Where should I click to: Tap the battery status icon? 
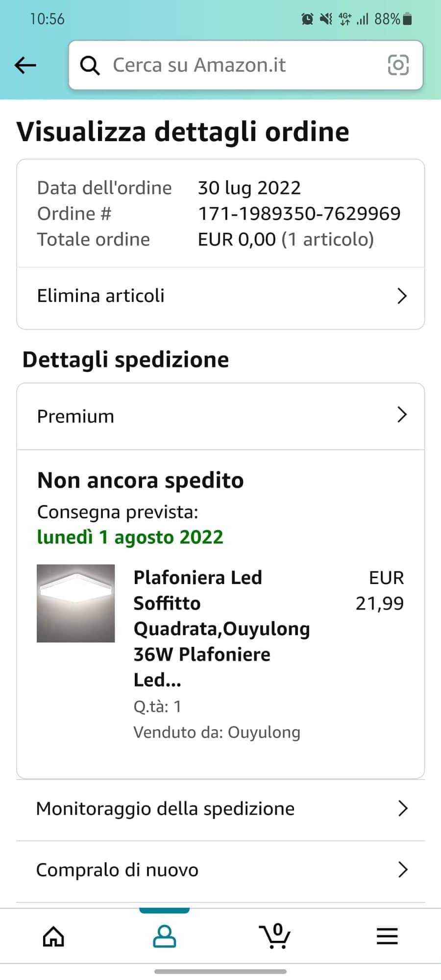407,19
